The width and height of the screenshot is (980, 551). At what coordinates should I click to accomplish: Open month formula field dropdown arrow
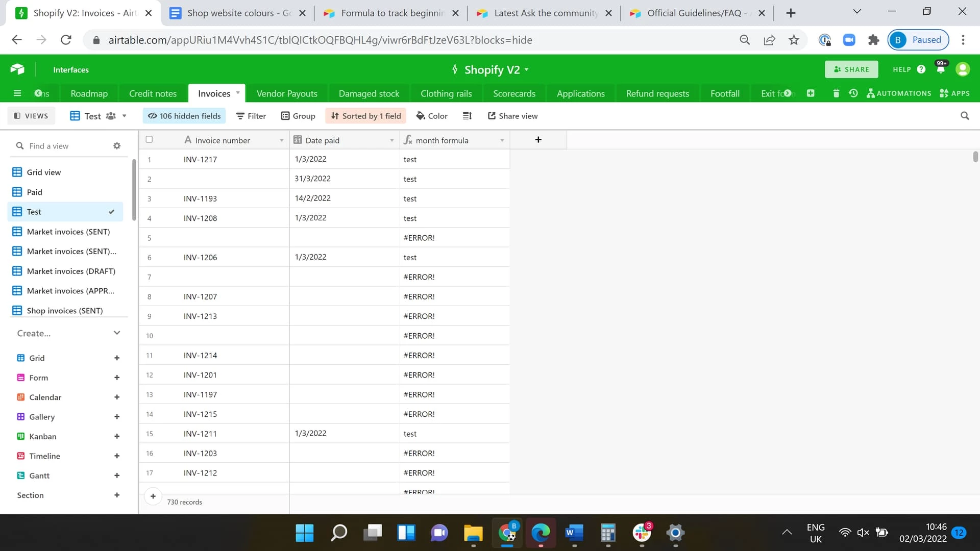[502, 140]
